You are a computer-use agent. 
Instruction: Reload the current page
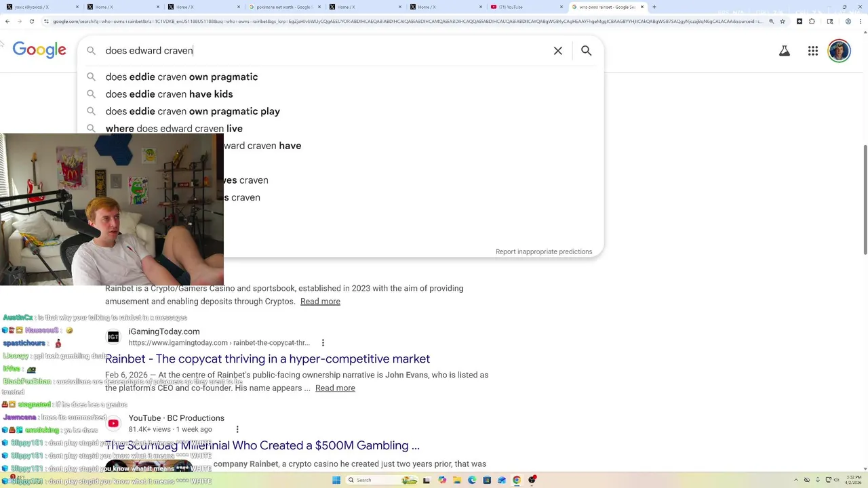(32, 21)
